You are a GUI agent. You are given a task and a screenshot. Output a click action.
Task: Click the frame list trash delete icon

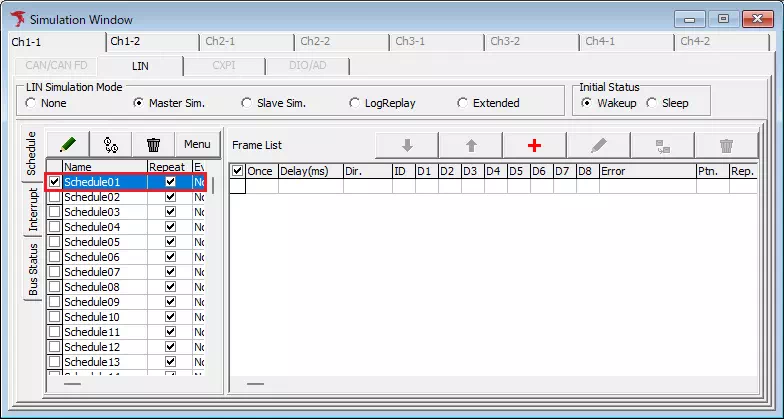[x=726, y=145]
